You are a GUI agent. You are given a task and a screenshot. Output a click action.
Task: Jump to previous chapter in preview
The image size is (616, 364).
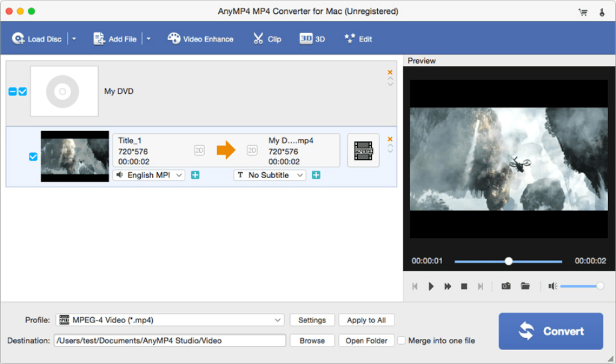coord(414,286)
